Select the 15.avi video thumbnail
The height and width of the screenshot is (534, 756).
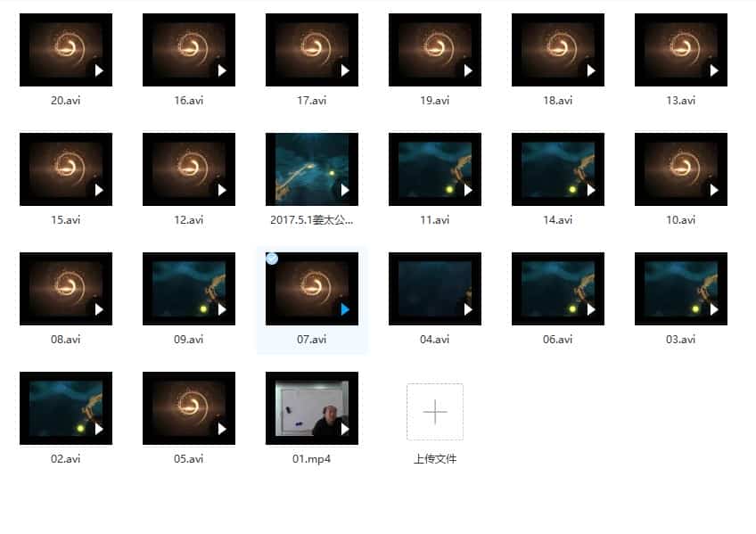click(65, 169)
